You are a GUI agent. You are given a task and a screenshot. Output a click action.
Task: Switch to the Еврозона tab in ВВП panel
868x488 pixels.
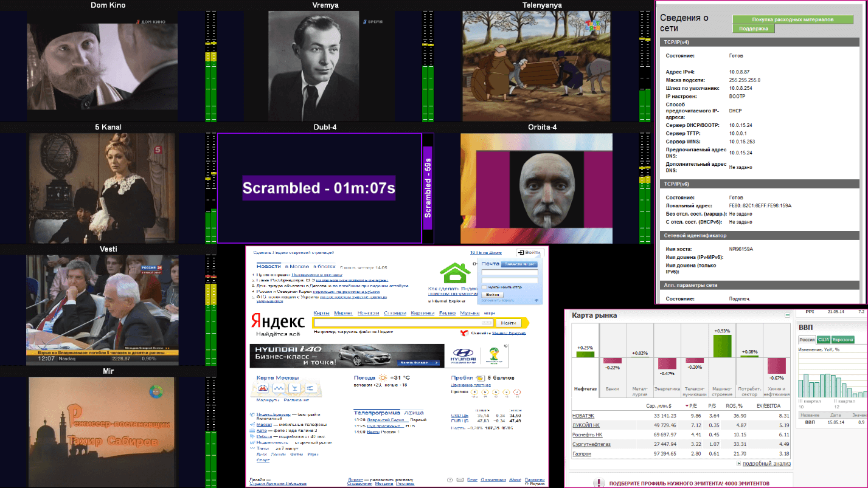tap(843, 339)
